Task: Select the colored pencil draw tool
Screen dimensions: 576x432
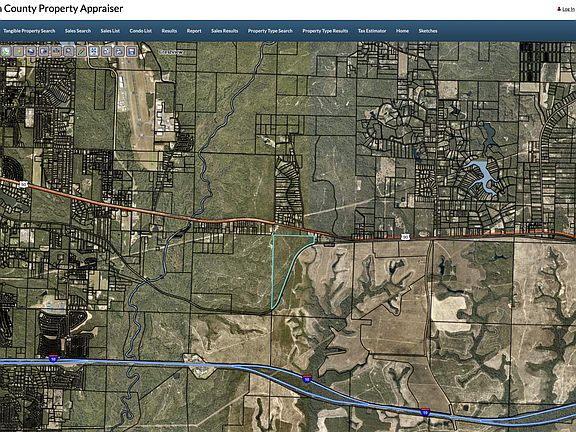Action: tap(81, 51)
